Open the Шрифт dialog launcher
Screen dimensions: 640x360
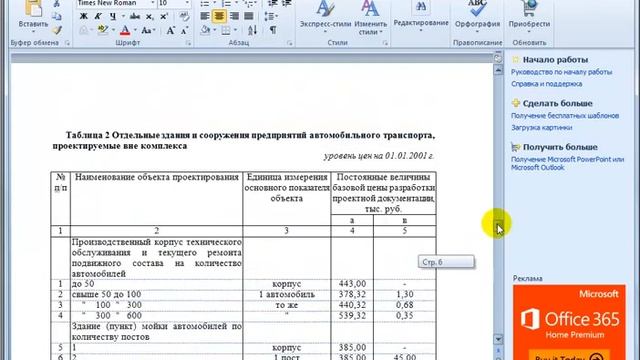pos(188,43)
